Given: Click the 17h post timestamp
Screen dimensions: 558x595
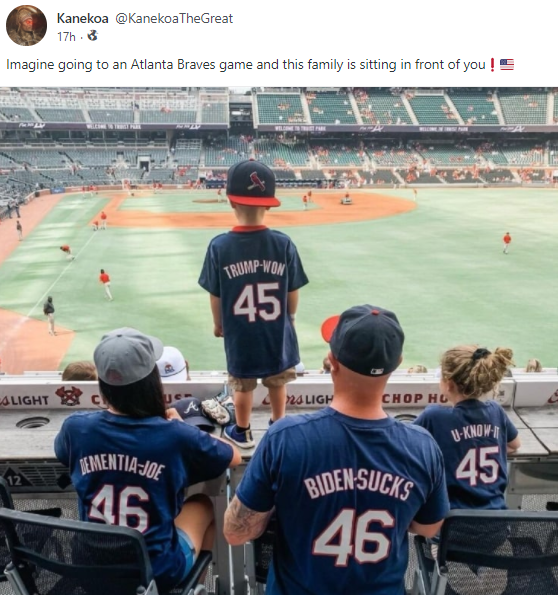Looking at the screenshot, I should click(x=66, y=36).
